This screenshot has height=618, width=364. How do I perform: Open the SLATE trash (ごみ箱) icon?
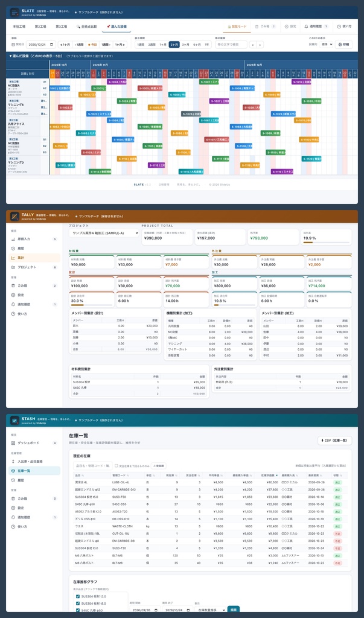pyautogui.click(x=257, y=27)
